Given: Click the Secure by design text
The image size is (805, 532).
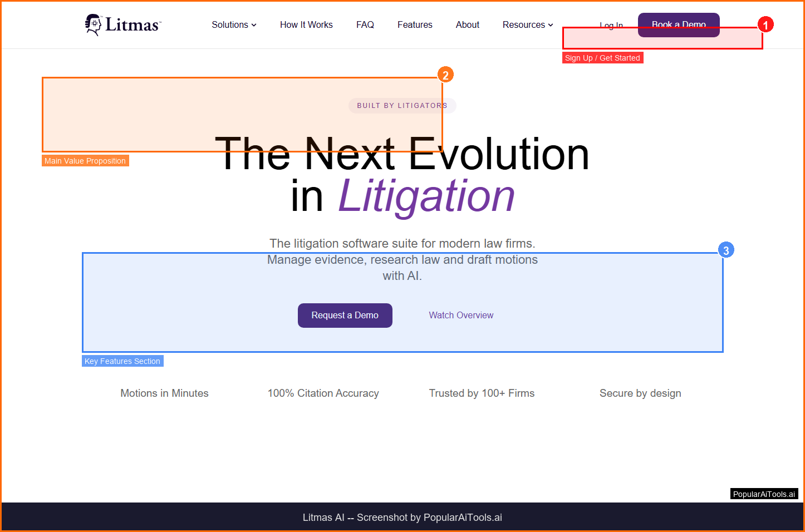Looking at the screenshot, I should click(640, 393).
